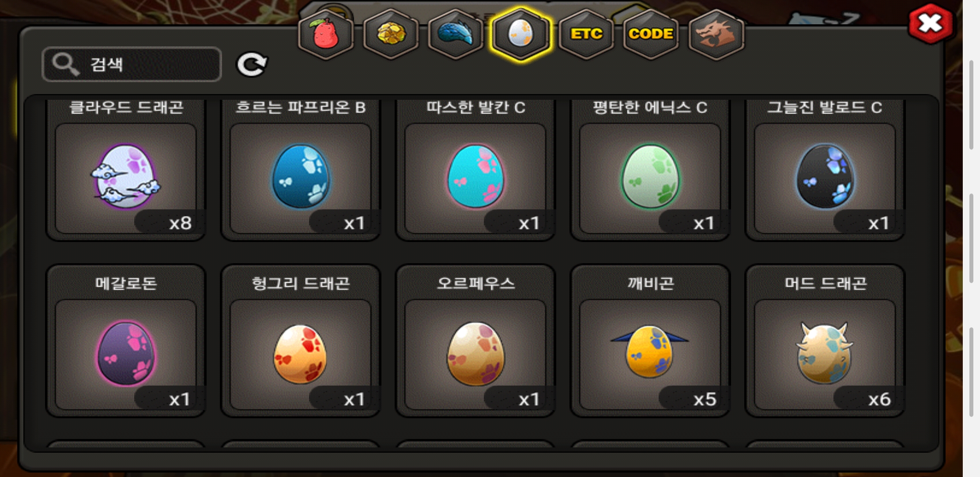980x477 pixels.
Task: Choose the 따스한 발칸 C cyan egg
Action: tap(475, 170)
